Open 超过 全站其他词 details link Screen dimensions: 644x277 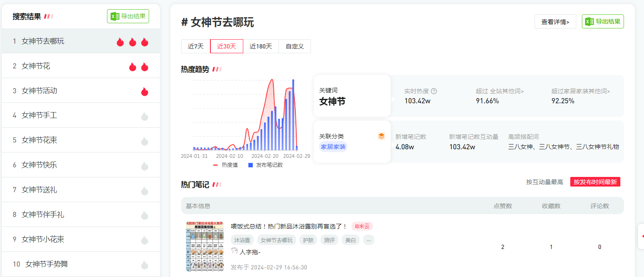tap(499, 91)
